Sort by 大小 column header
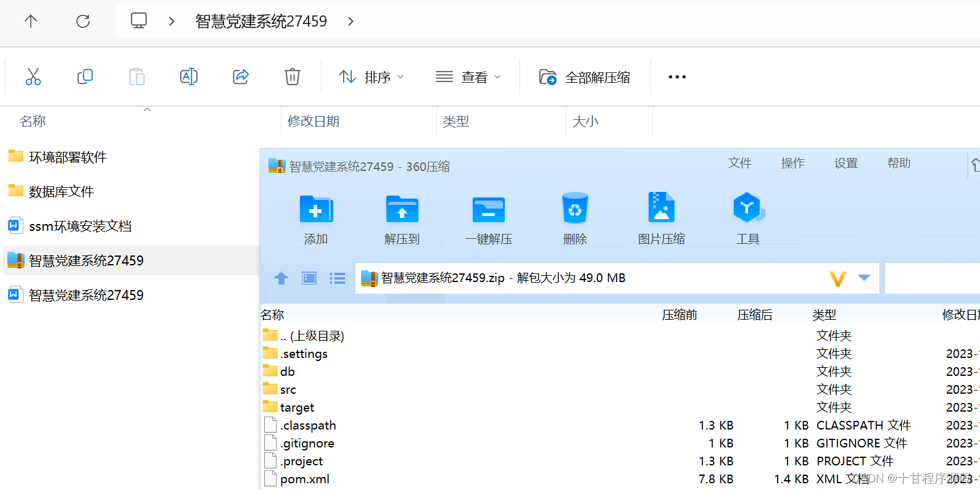The height and width of the screenshot is (490, 980). (x=586, y=122)
